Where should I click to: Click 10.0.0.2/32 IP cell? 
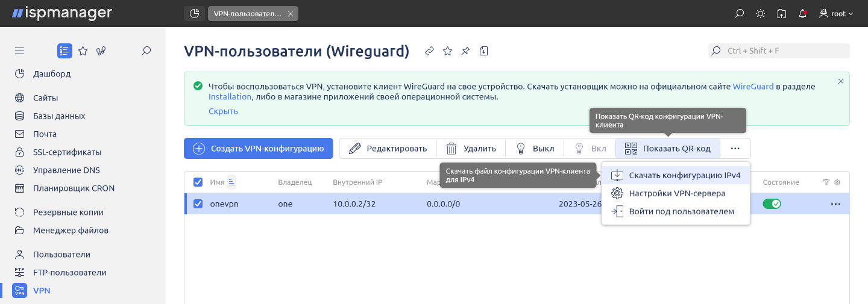click(354, 203)
